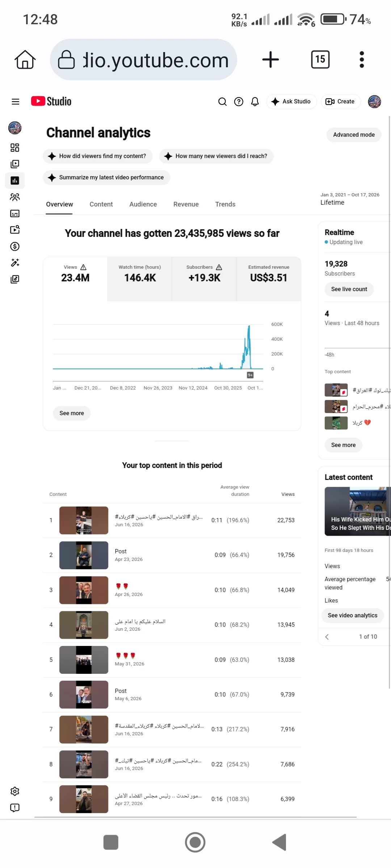Viewport: 391px width, 868px height.
Task: Open the account avatar in header
Action: point(374,102)
